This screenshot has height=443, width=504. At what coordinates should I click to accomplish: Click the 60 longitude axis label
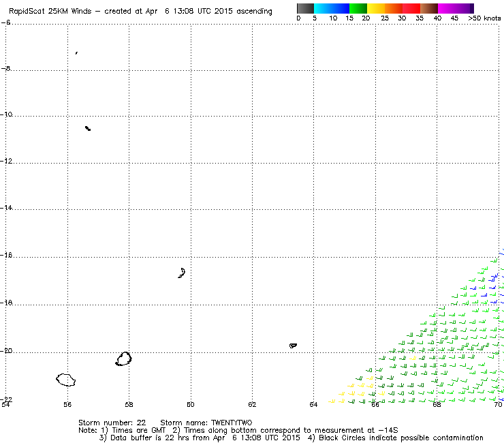click(x=191, y=404)
